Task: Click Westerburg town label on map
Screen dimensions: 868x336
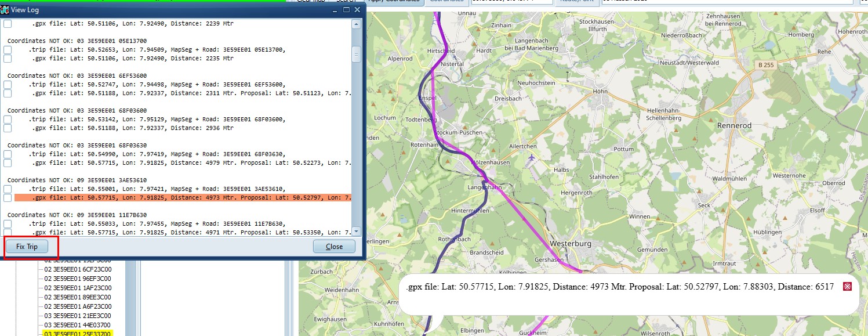Action: pos(569,243)
